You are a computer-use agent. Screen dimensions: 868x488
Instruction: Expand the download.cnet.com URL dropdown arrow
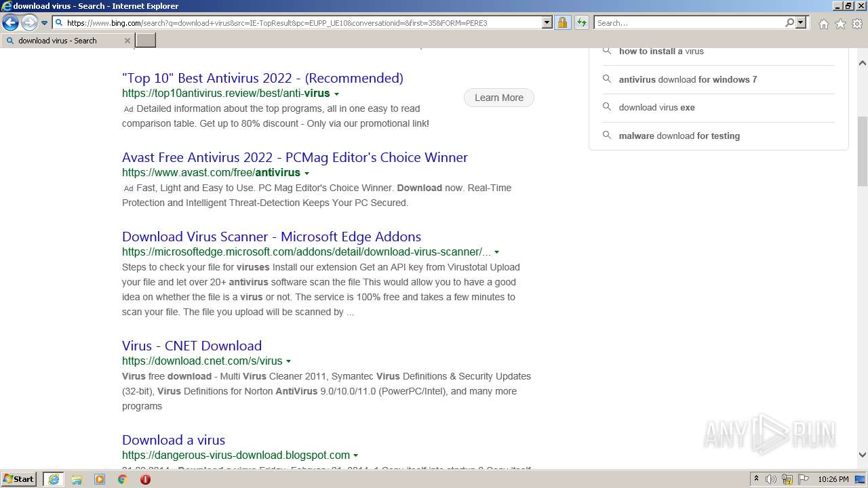[x=288, y=362]
